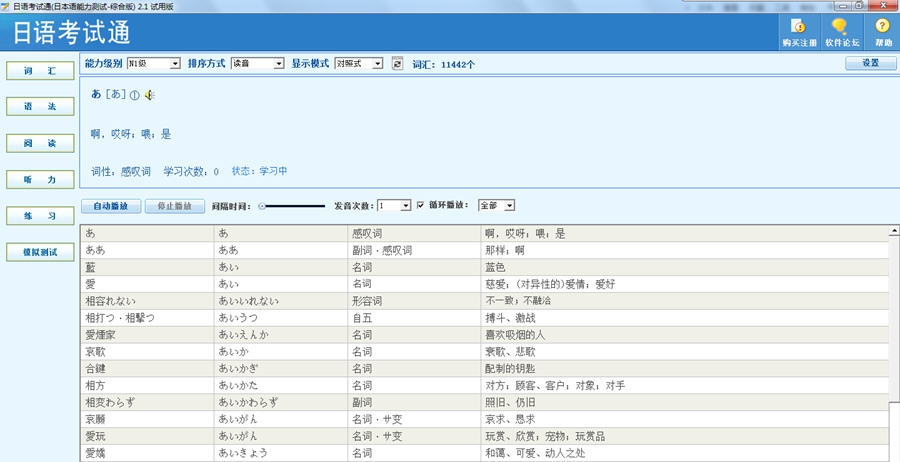
Task: Play pronunciation with the speaker icon
Action: 149,95
